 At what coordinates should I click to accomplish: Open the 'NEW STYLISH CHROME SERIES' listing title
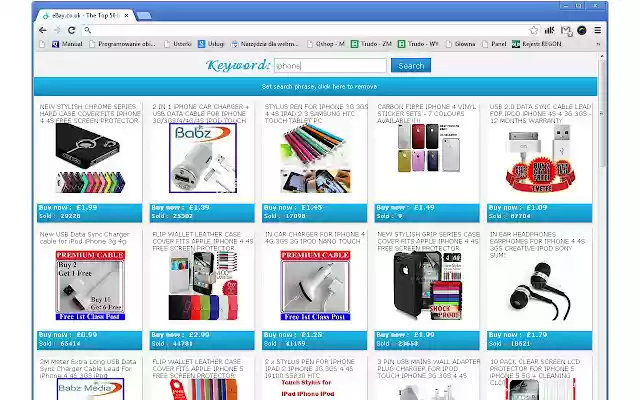coord(89,113)
